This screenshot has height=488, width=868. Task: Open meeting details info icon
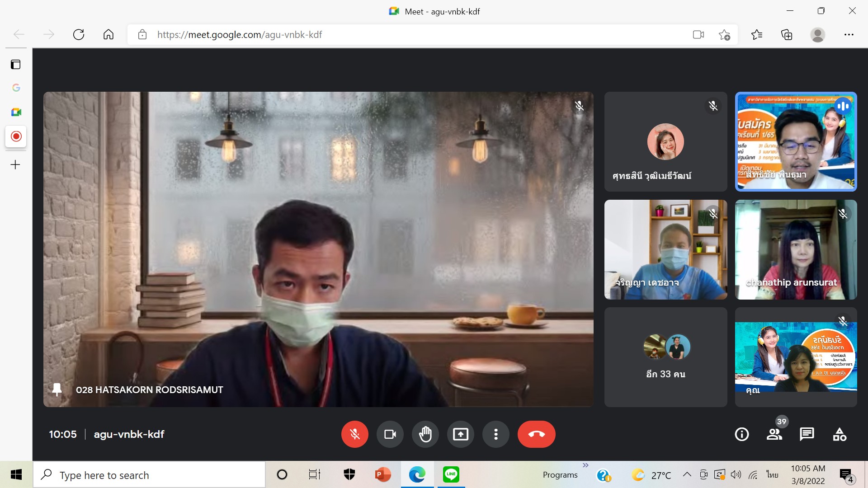(x=741, y=434)
